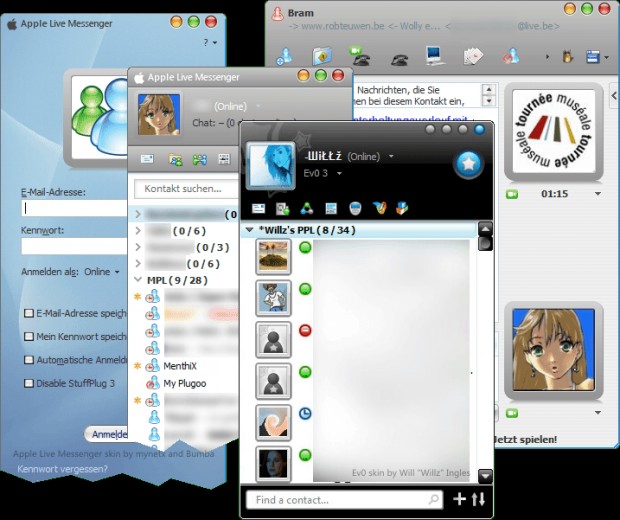Image resolution: width=620 pixels, height=520 pixels.
Task: Click the brown plugin icon in Bram toolbar
Action: [568, 57]
